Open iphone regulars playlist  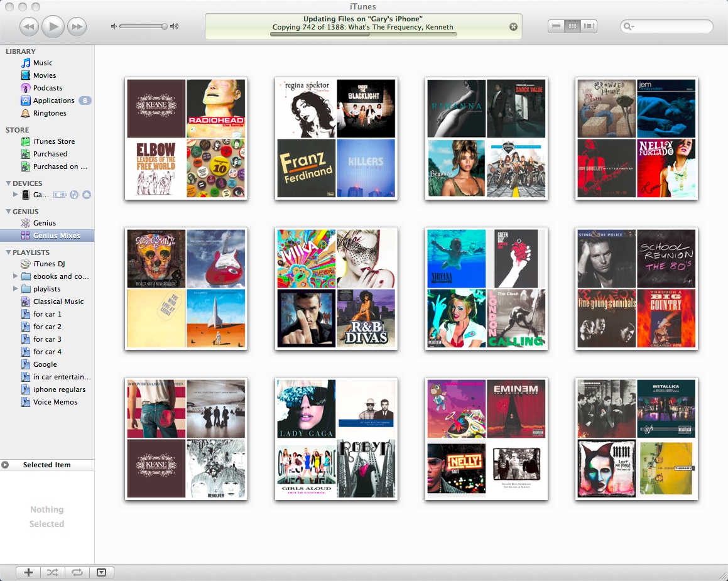[x=59, y=389]
